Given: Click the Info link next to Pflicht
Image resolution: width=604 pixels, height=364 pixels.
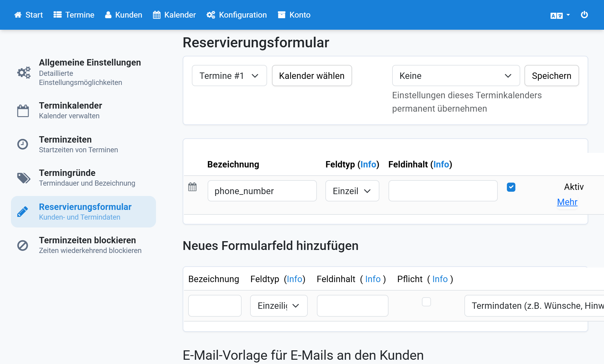Looking at the screenshot, I should (440, 279).
